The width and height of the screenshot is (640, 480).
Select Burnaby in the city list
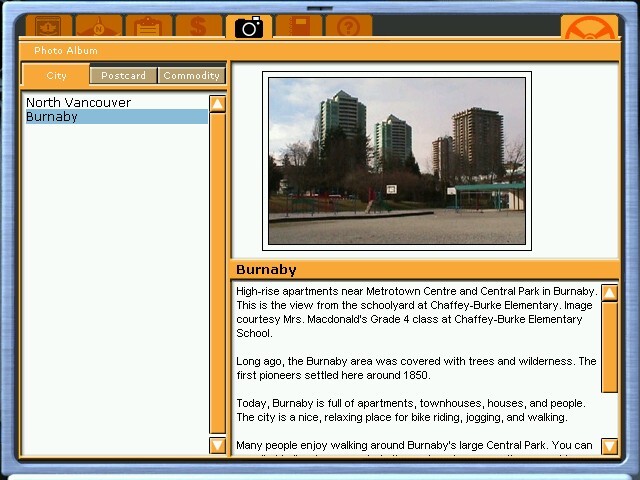[117, 117]
